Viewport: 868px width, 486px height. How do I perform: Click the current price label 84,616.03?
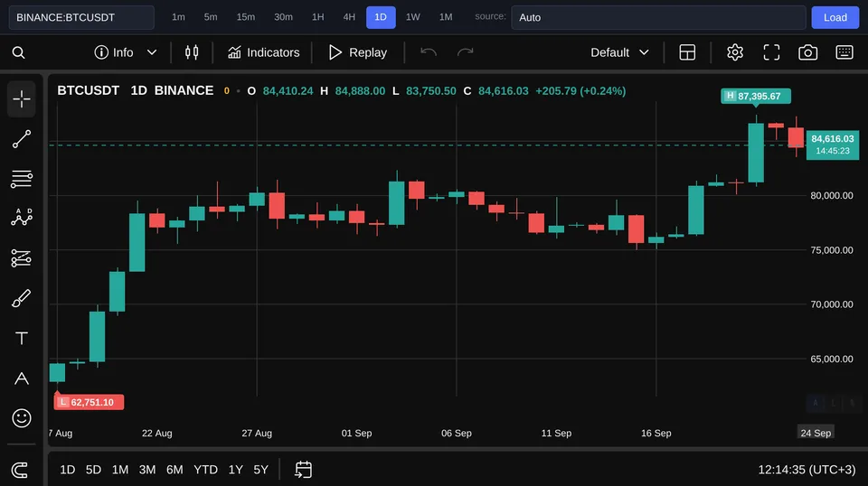pos(833,145)
